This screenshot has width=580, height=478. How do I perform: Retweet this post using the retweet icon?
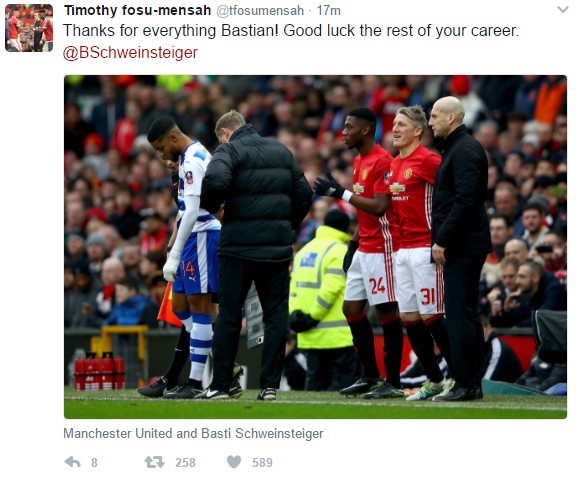pyautogui.click(x=154, y=462)
